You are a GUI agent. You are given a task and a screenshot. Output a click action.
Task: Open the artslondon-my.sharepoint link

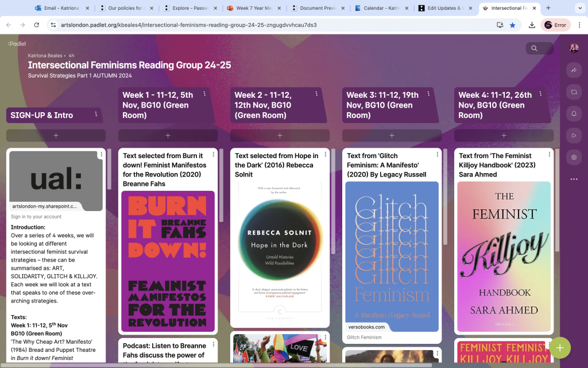coord(45,206)
